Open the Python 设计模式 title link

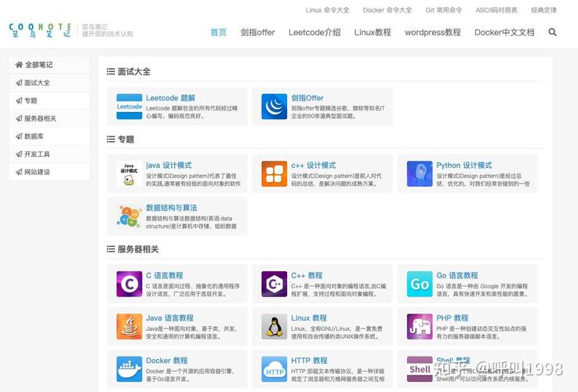point(464,165)
